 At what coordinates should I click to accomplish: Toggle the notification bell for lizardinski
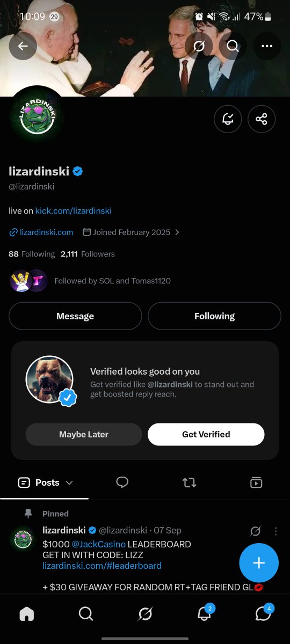pos(228,119)
